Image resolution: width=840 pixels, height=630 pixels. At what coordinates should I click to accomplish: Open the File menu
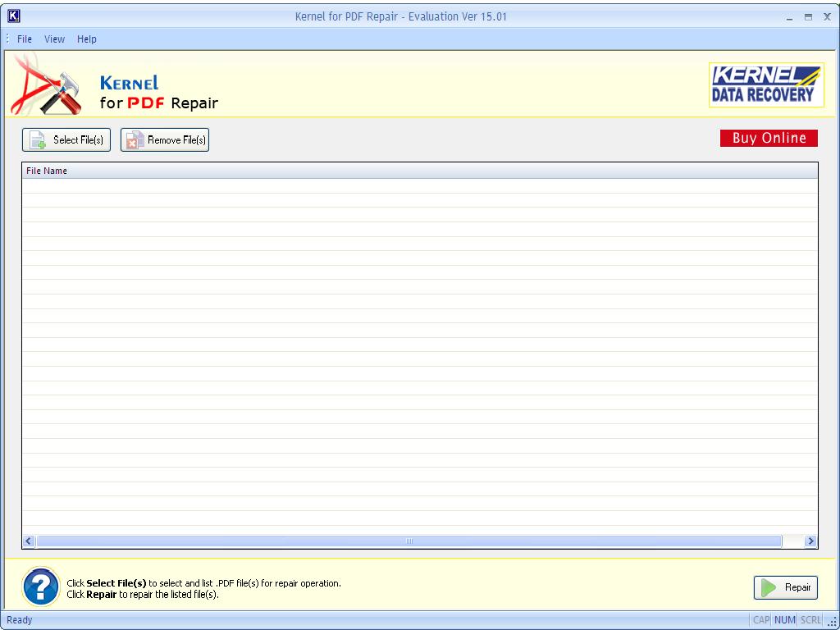point(24,39)
